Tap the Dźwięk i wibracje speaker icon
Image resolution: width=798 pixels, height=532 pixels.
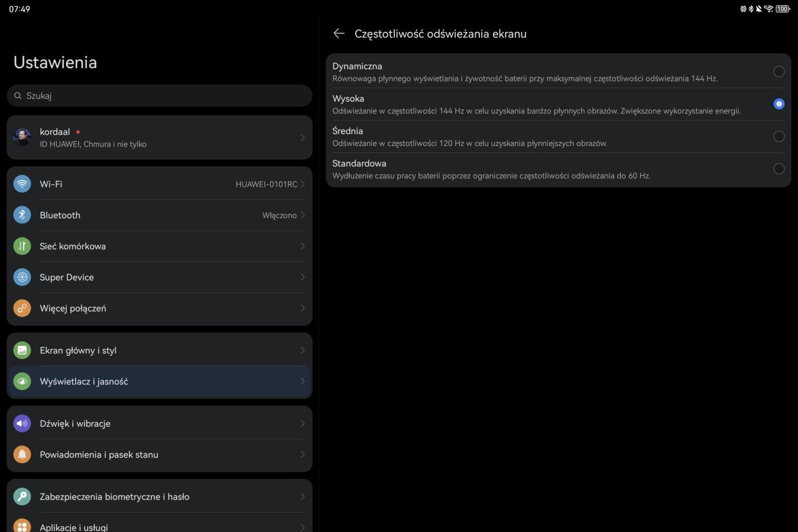(22, 423)
